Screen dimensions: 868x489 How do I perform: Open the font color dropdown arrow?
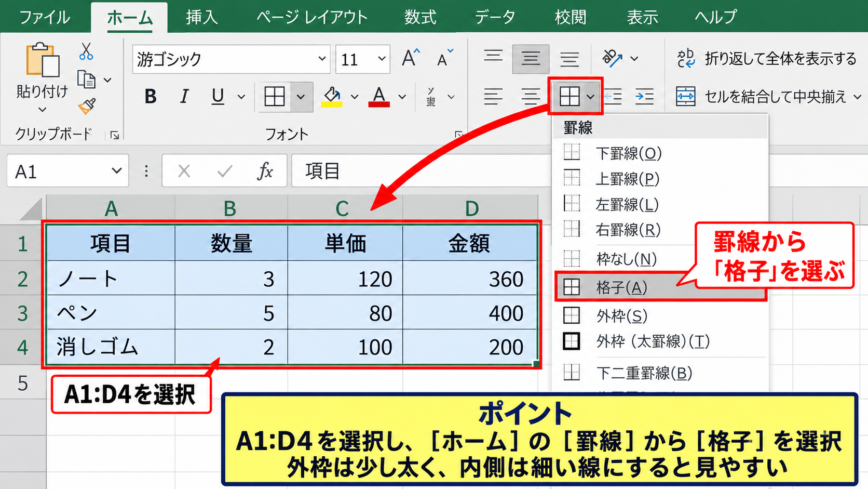[402, 97]
